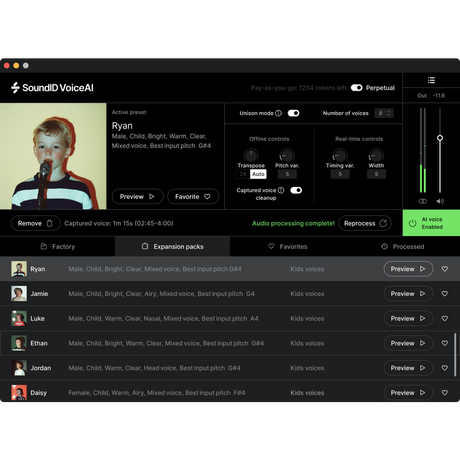
Task: Select the Jordan preset name
Action: (x=41, y=368)
